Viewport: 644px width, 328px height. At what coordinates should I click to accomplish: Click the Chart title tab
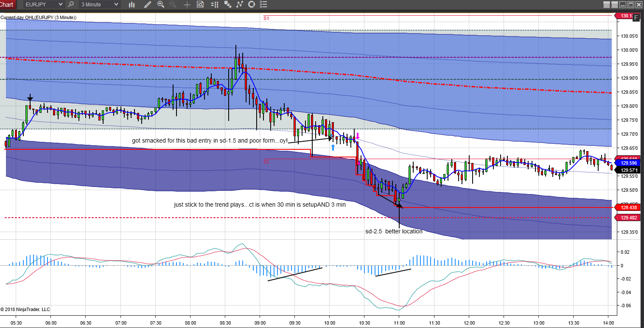(x=7, y=5)
